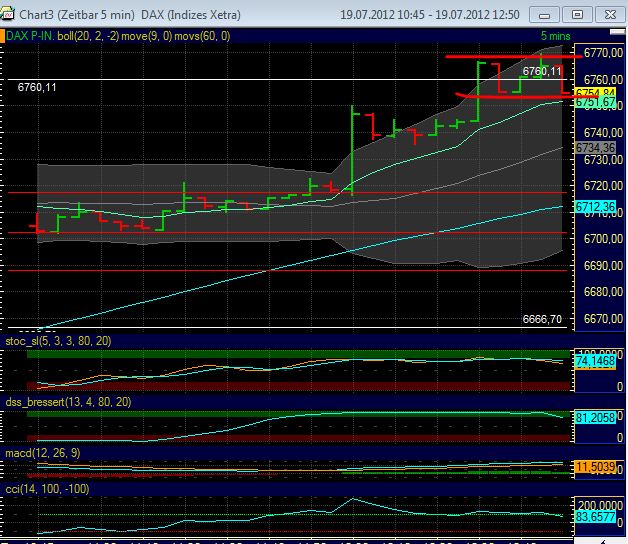Click the small white button above the price axis
The height and width of the screenshot is (544, 628).
coord(617,32)
